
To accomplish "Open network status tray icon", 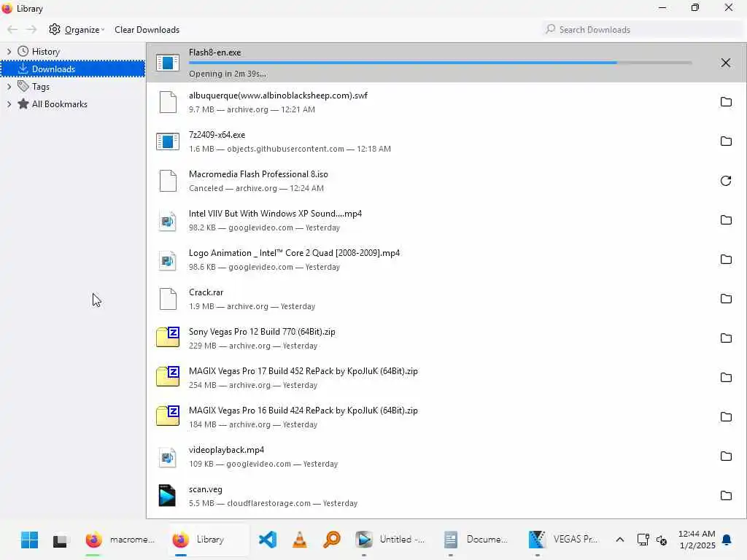I will coord(643,540).
